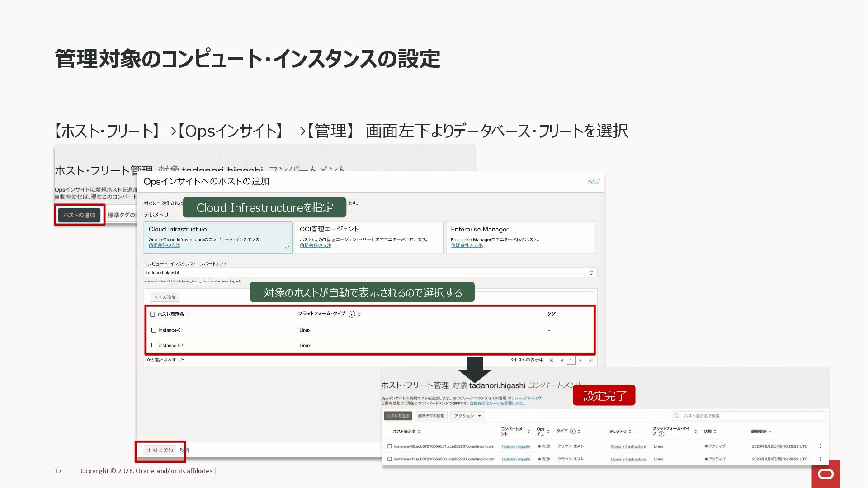
Task: Click ホストの追加 button at dialog bottom
Action: tap(160, 450)
